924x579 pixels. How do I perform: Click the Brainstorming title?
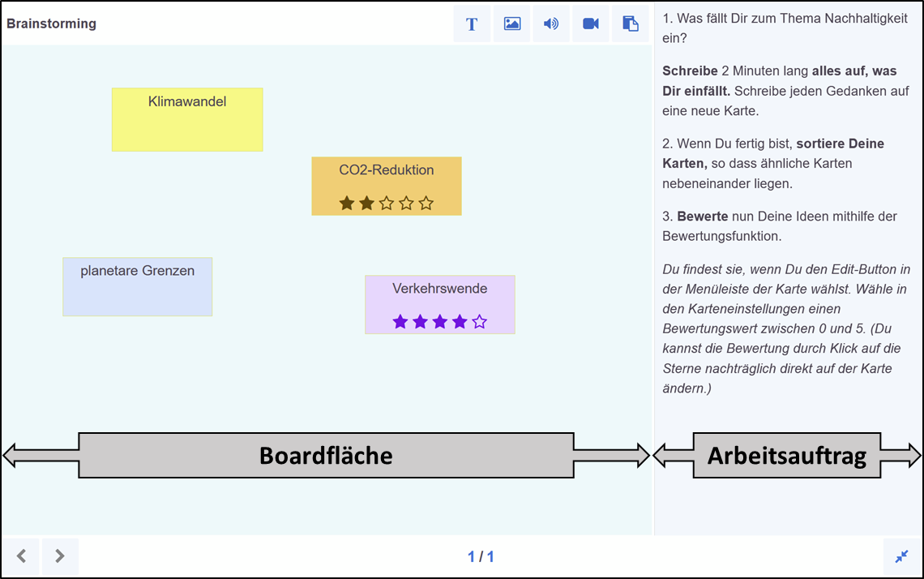pos(51,24)
